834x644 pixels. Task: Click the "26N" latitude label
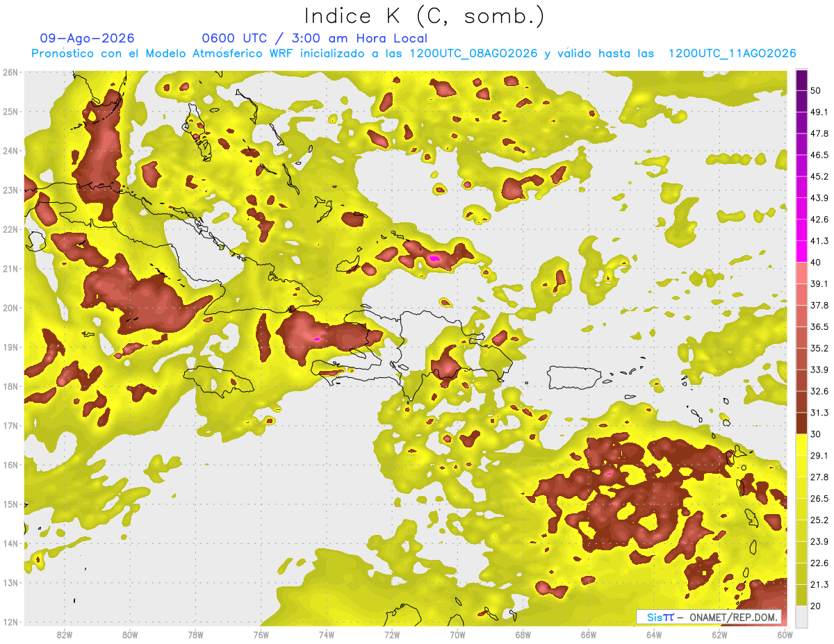[10, 72]
